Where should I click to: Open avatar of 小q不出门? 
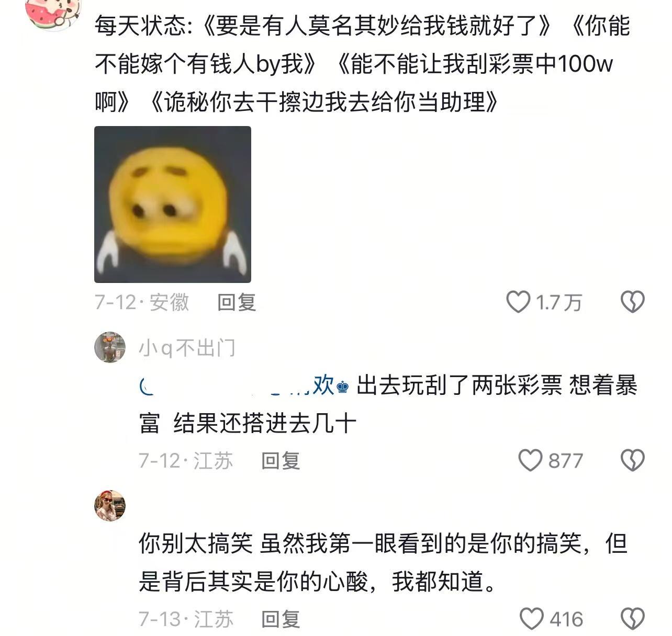109,347
